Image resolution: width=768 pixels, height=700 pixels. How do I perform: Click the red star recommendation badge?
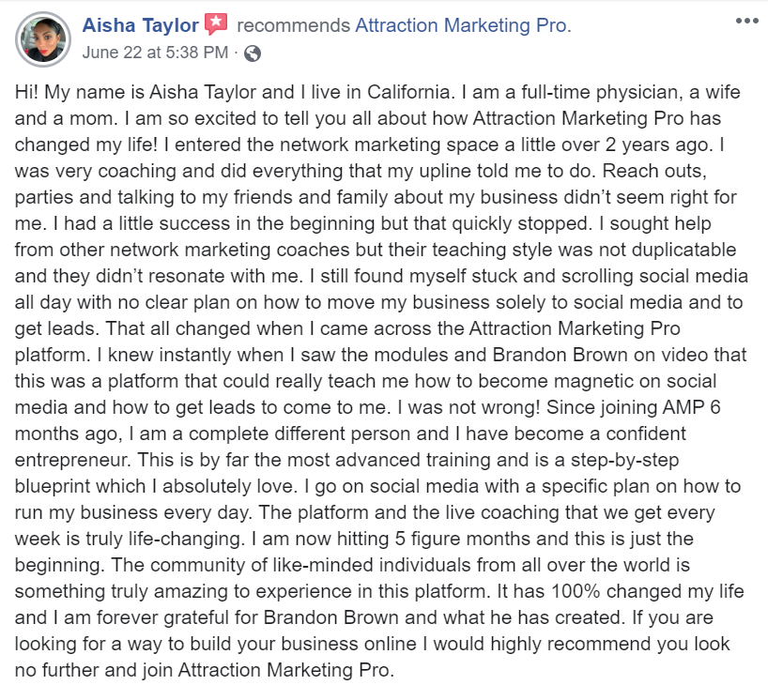(x=216, y=24)
